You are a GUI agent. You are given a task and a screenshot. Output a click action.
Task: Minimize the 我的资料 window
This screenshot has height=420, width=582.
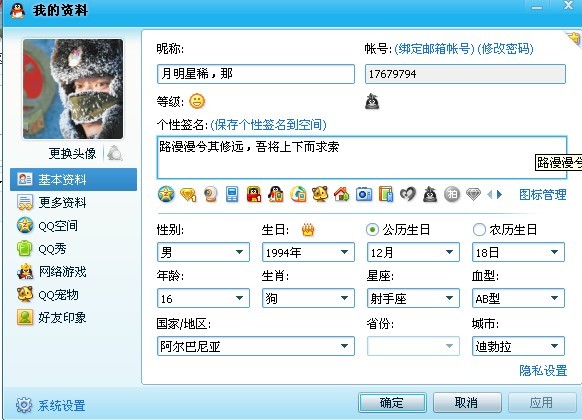point(537,7)
